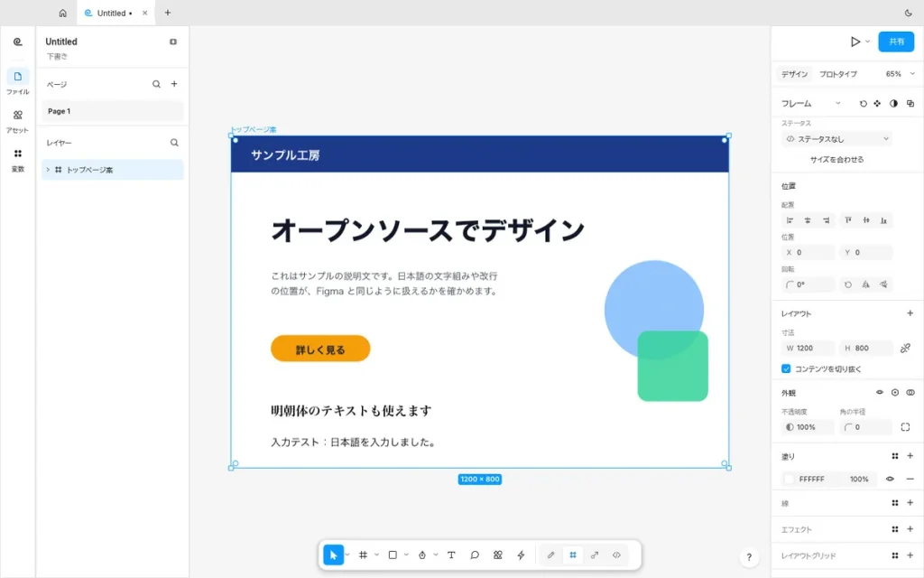Screen dimensions: 924x578
Task: Add a new tab with plus button
Action: 167,13
